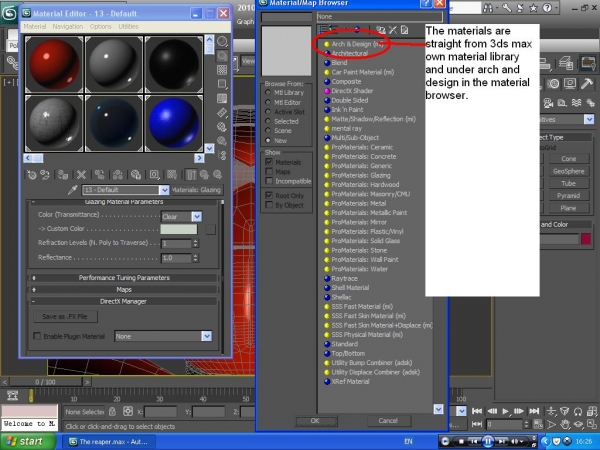Image resolution: width=600 pixels, height=450 pixels.
Task: Click the Next Frame button
Action: 519,411
